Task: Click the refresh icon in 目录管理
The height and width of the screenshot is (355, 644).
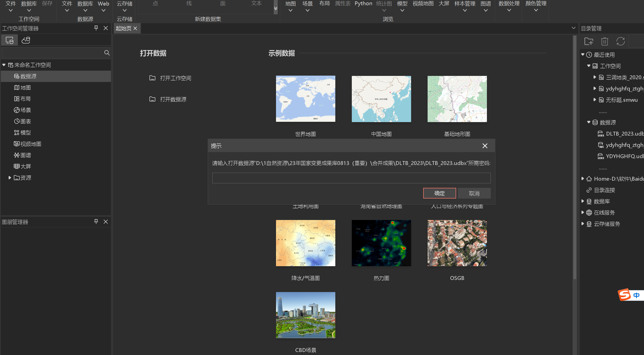Action: (x=620, y=42)
